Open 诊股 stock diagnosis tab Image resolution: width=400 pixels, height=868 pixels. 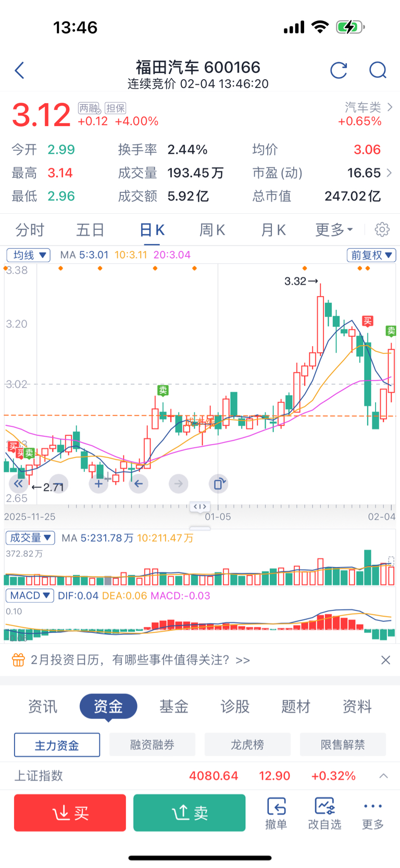pyautogui.click(x=235, y=706)
